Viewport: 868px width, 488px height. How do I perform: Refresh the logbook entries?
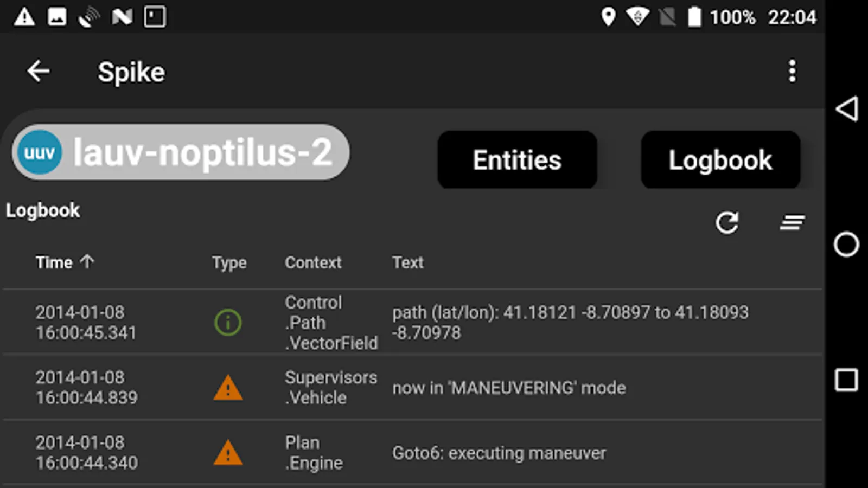727,222
